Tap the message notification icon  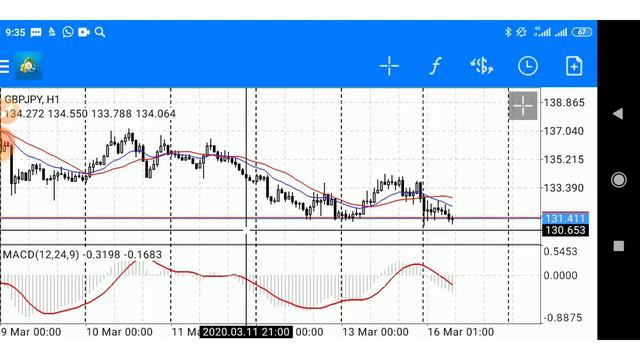coord(36,33)
